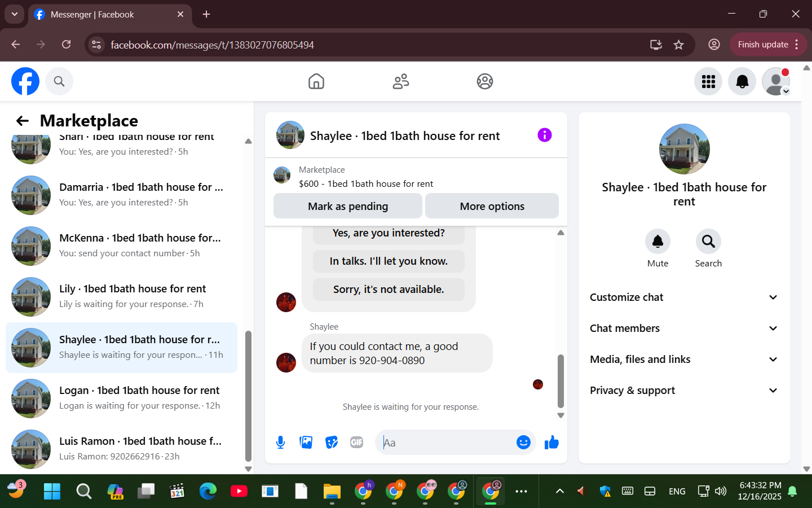
Task: Choose a GIF icon
Action: click(x=357, y=443)
